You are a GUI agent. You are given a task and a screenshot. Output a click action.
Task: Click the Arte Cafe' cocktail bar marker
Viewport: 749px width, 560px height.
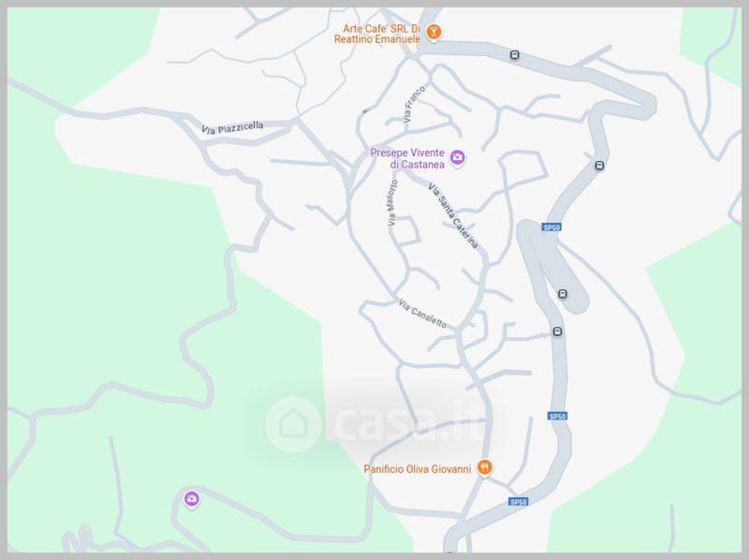point(433,32)
